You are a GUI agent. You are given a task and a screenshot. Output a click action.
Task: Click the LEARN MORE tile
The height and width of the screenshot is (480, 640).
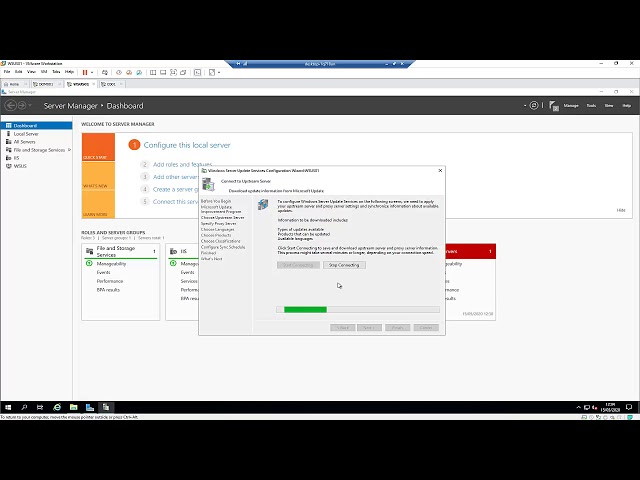click(x=98, y=204)
